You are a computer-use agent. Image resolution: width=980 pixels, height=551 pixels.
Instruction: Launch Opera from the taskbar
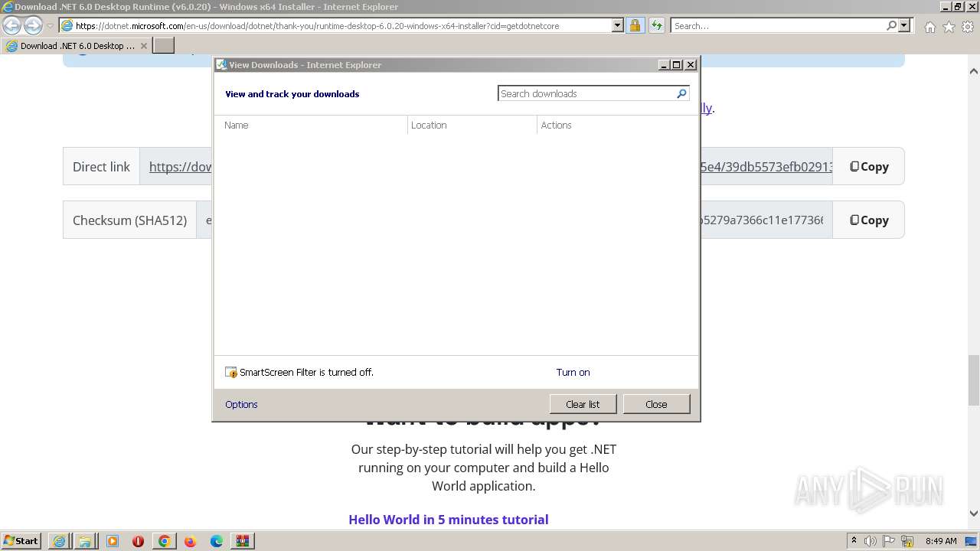pos(138,541)
